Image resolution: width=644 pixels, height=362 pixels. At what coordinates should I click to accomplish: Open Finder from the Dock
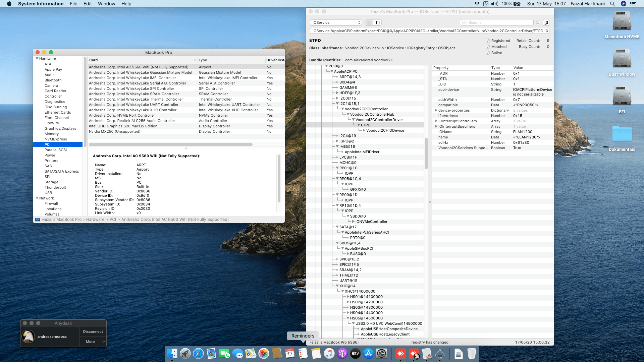[x=172, y=353]
